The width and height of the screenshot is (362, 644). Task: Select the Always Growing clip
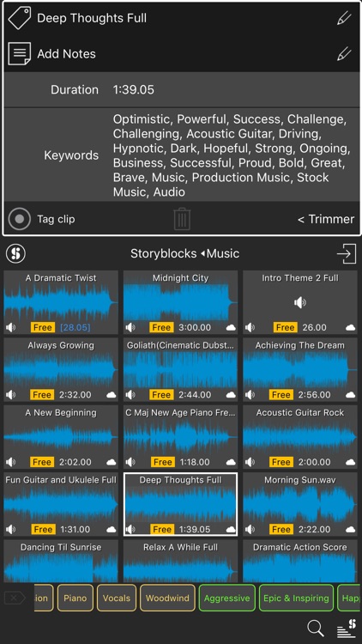click(x=61, y=369)
